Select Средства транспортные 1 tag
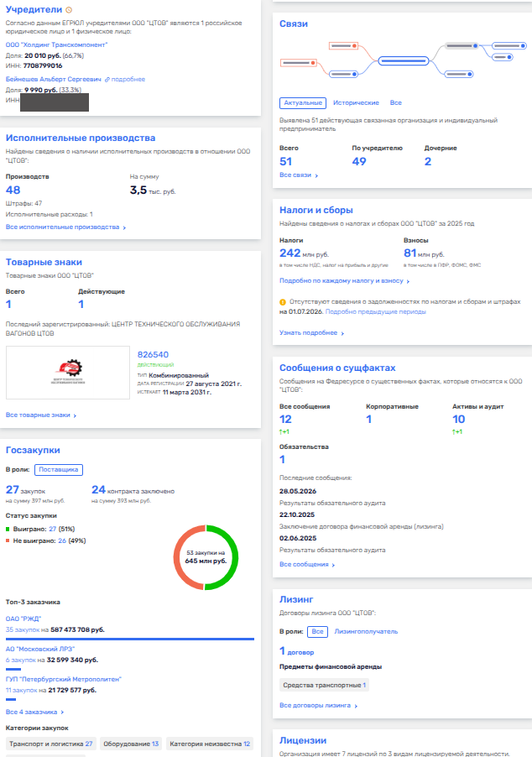The image size is (532, 757). 325,685
